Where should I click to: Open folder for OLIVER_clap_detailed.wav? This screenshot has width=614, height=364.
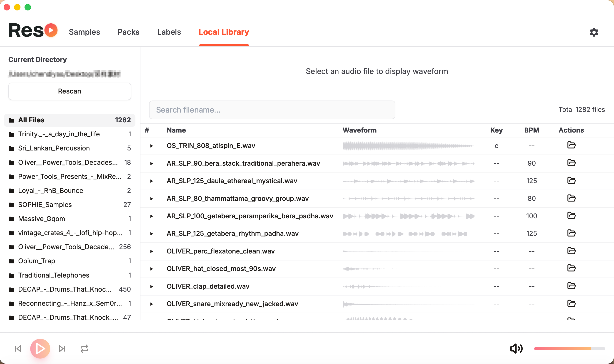point(571,286)
